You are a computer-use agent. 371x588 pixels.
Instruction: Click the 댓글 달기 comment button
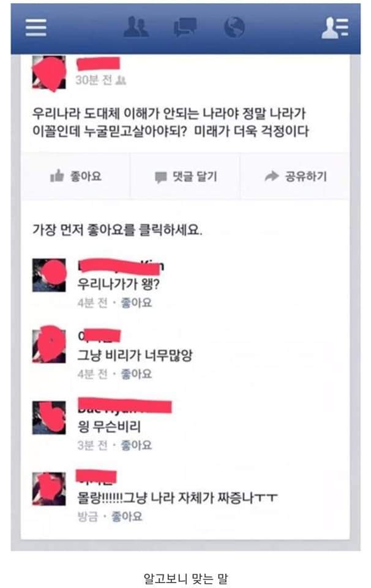185,176
